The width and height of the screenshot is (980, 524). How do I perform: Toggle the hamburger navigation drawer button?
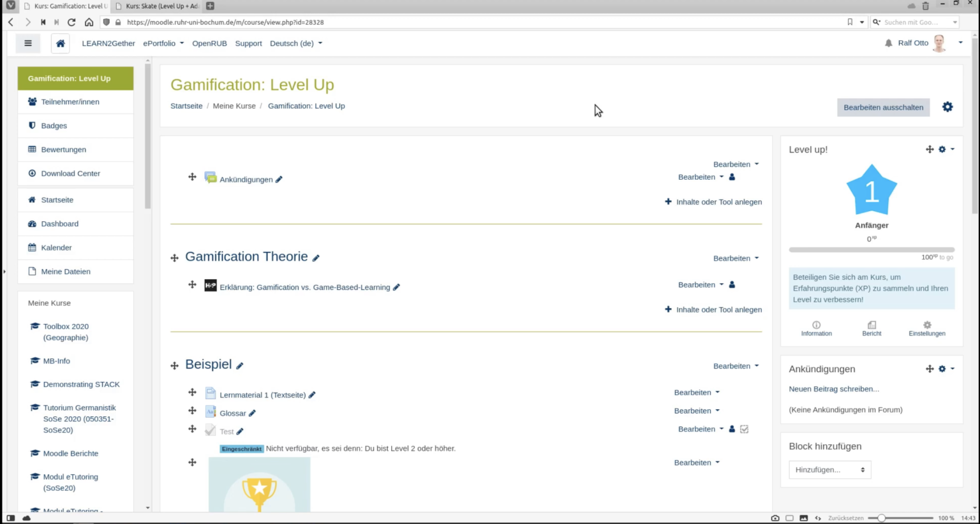(27, 43)
